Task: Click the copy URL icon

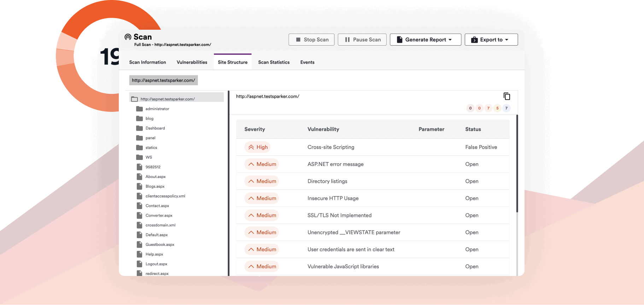Action: coord(507,96)
